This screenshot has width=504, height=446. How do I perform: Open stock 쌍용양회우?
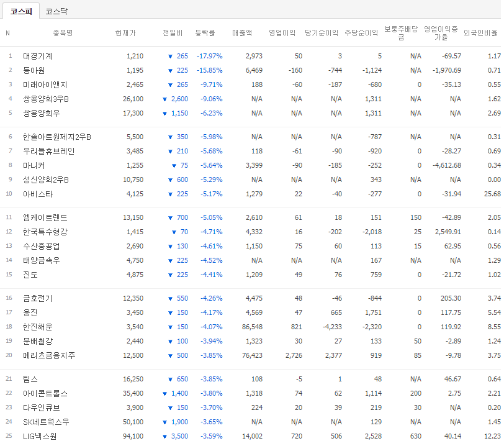pyautogui.click(x=42, y=113)
